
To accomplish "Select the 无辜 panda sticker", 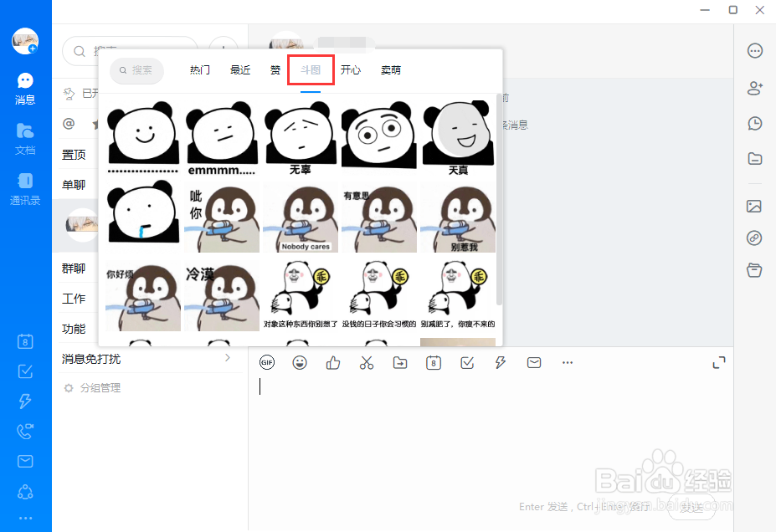I will pyautogui.click(x=301, y=138).
